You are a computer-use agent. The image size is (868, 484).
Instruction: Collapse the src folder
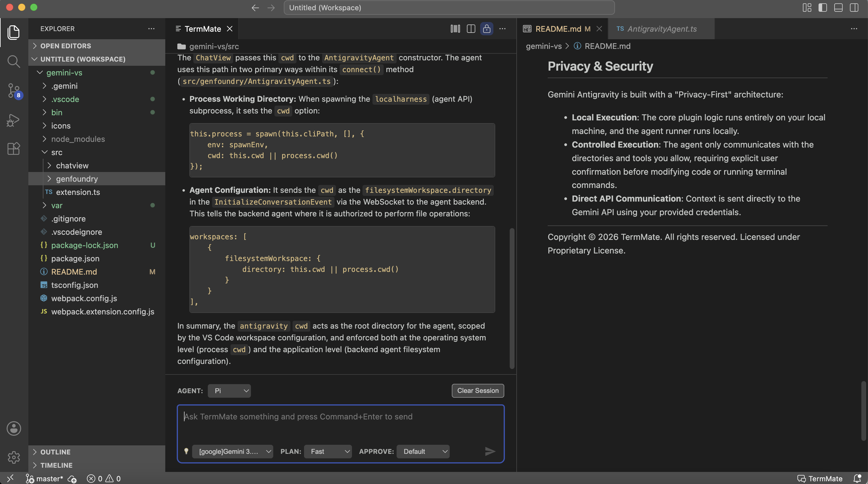[97, 152]
